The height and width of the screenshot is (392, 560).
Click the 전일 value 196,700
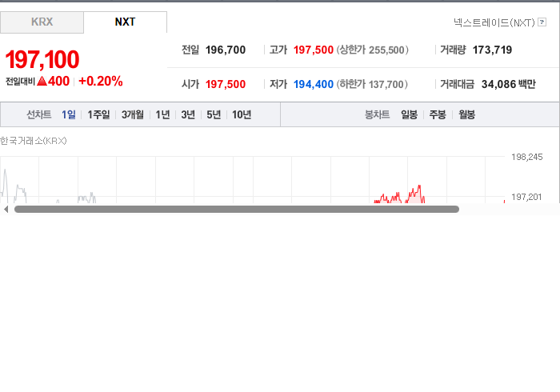tap(226, 50)
